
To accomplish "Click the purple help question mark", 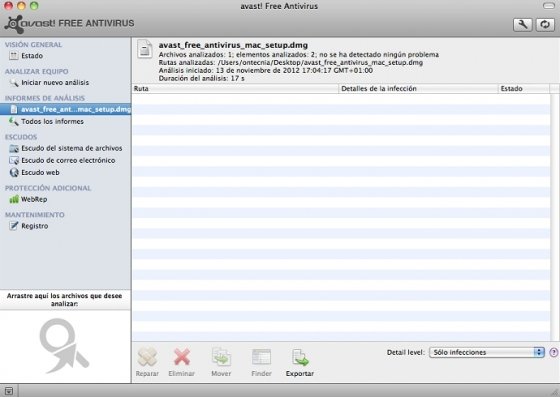I will [554, 352].
